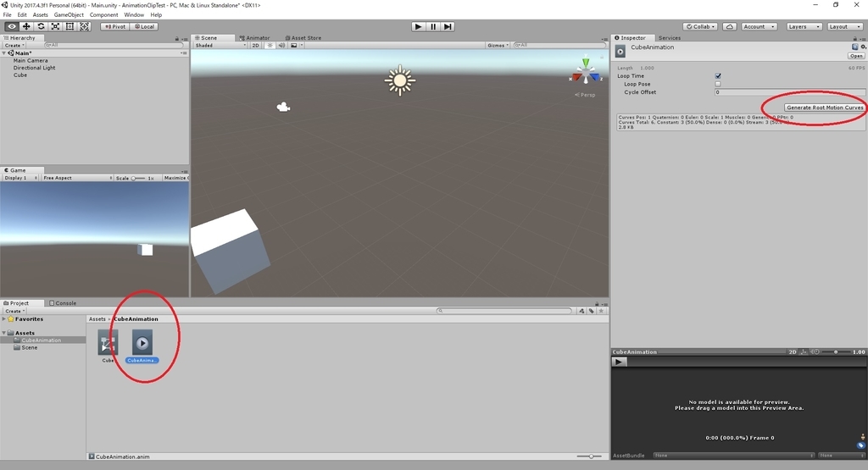Toggle the scene effects image icon
The image size is (868, 470).
coord(294,46)
